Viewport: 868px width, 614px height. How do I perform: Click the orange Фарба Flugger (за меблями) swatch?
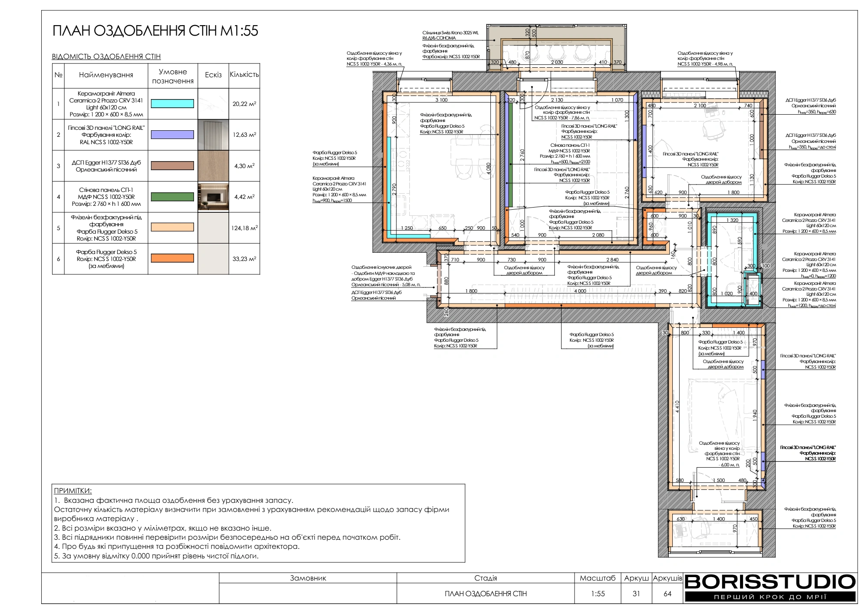pos(172,258)
